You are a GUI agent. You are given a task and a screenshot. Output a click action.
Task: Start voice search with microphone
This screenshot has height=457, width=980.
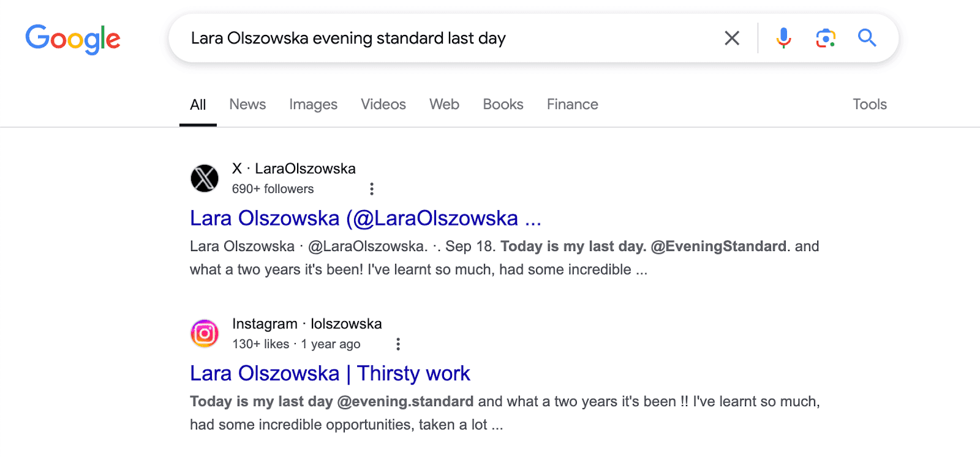click(x=783, y=38)
